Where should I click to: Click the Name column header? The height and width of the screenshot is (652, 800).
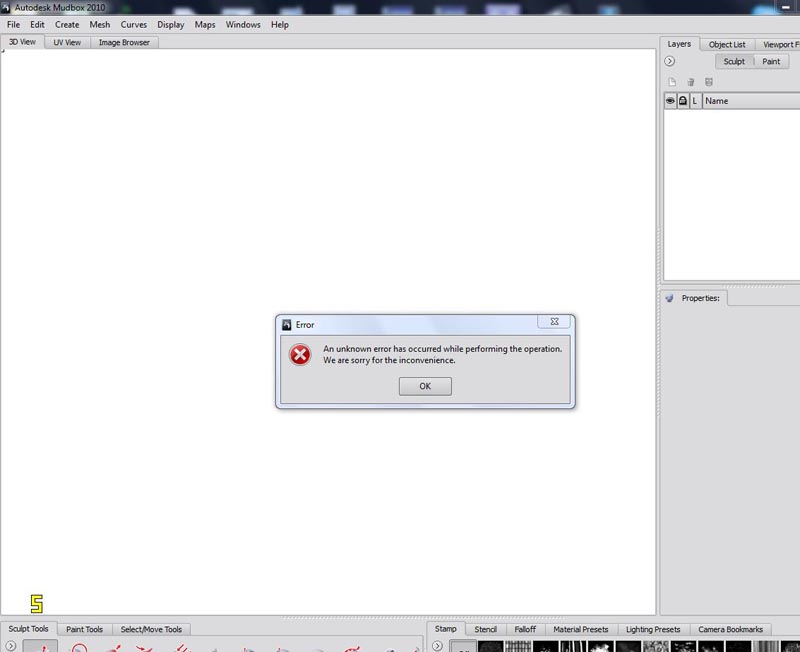tap(751, 101)
